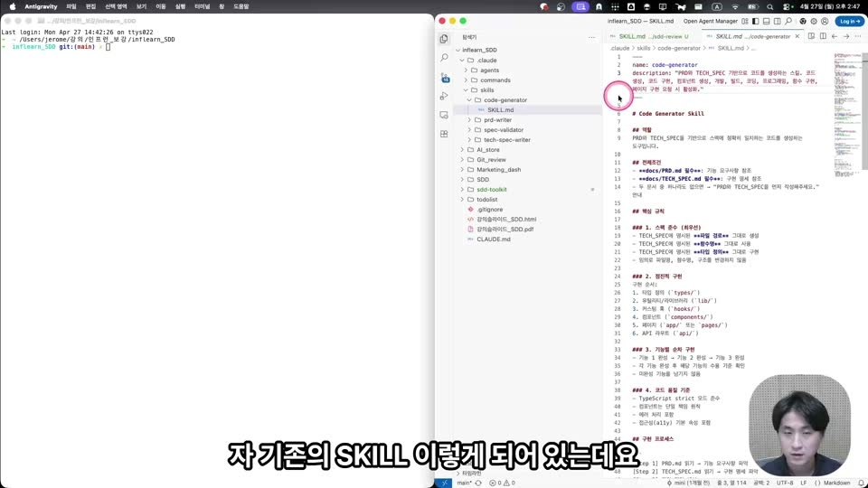Open Control Center in macOS menu bar
868x488 pixels.
pyautogui.click(x=787, y=6)
